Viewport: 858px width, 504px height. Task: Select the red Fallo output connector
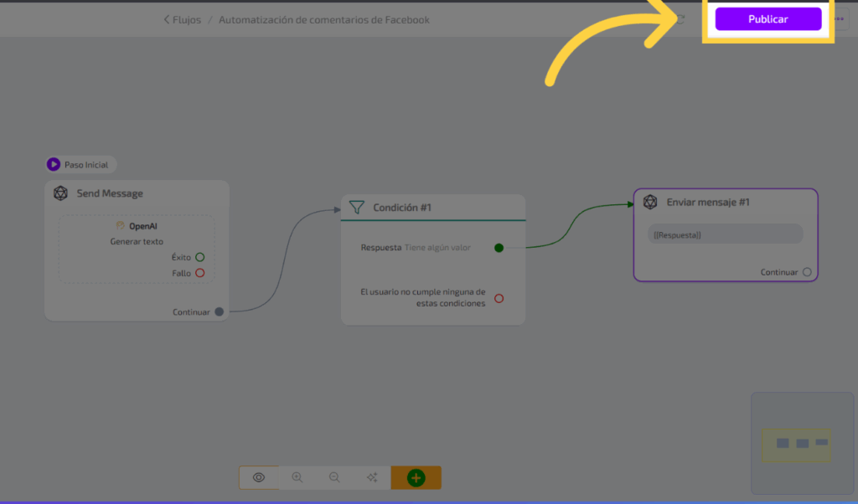tap(199, 273)
